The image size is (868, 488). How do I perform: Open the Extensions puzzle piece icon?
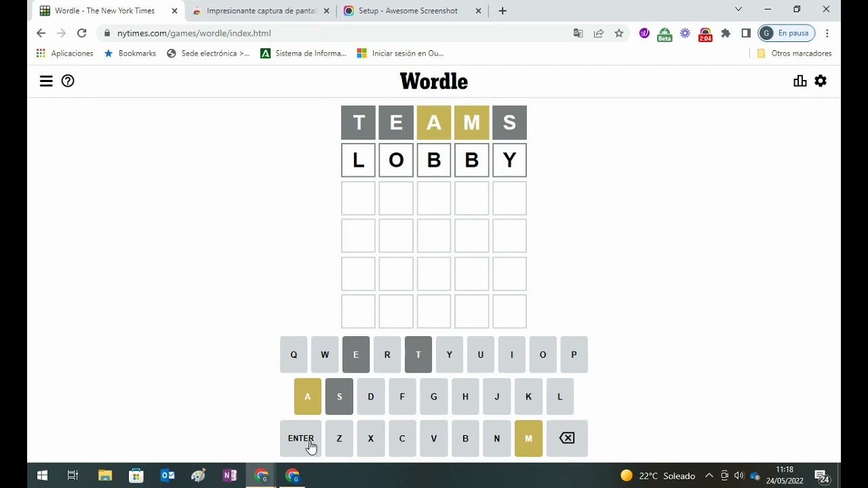(726, 33)
